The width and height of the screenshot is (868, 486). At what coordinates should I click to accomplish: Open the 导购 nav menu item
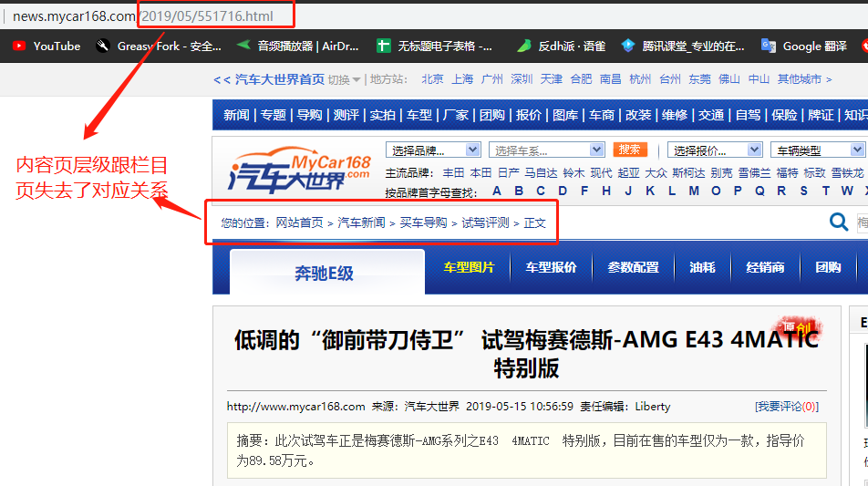tap(309, 115)
